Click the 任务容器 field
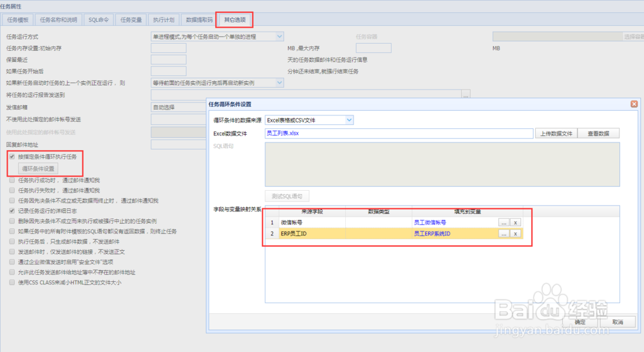Image resolution: width=644 pixels, height=352 pixels. [557, 37]
